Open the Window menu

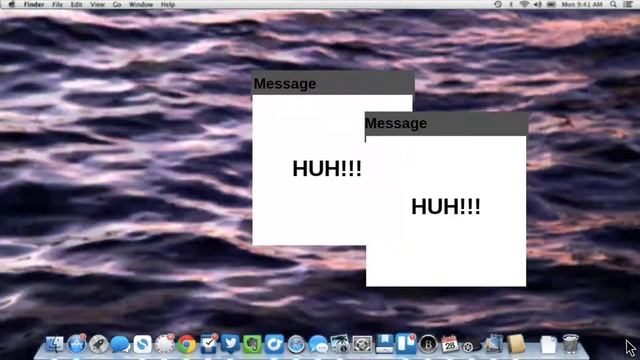pyautogui.click(x=141, y=4)
